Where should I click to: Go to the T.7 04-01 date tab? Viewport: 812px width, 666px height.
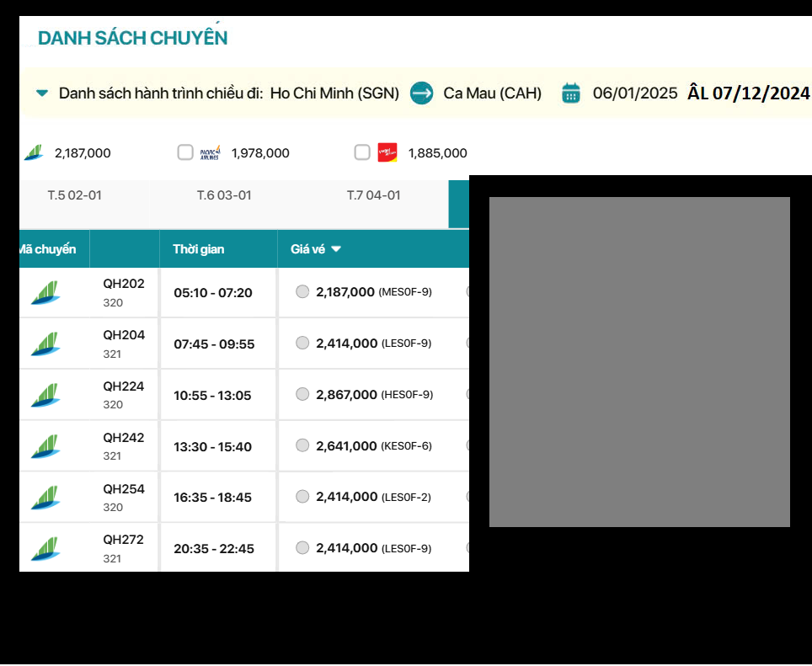click(x=373, y=195)
